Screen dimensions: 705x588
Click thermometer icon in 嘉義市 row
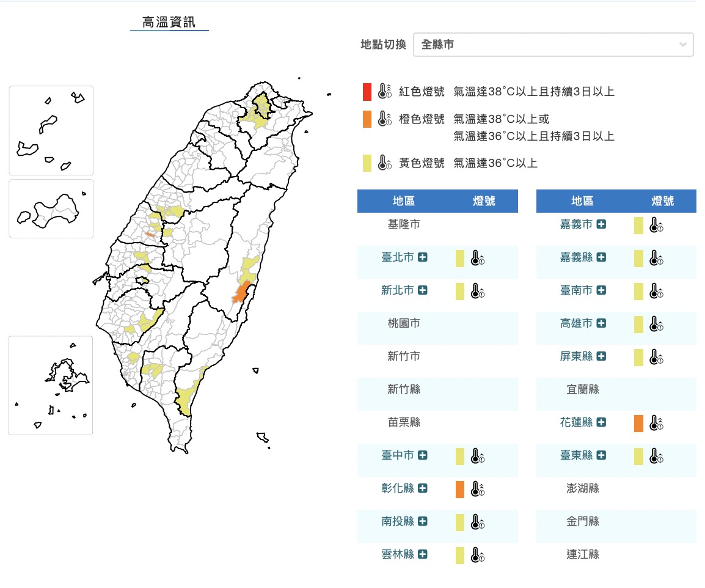point(656,225)
